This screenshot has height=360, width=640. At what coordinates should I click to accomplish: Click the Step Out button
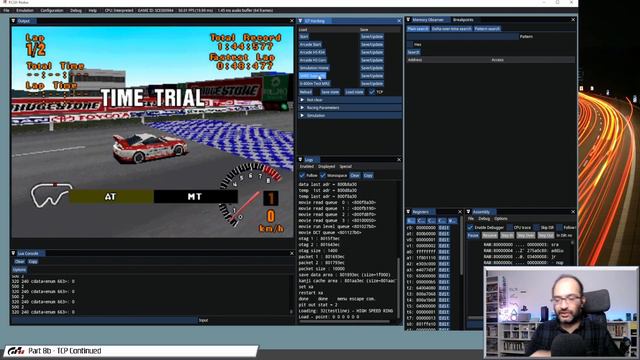(546, 236)
